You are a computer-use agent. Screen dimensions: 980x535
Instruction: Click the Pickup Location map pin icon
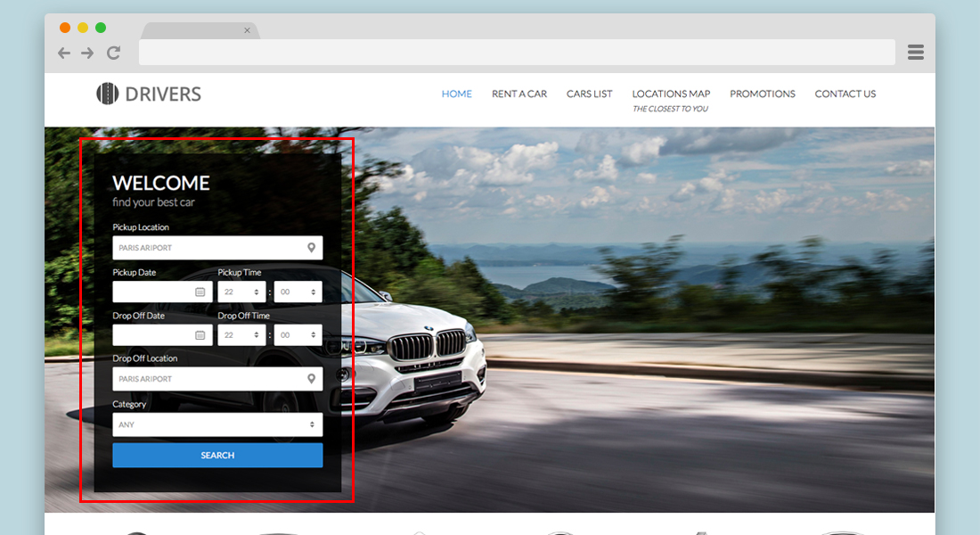[x=311, y=248]
